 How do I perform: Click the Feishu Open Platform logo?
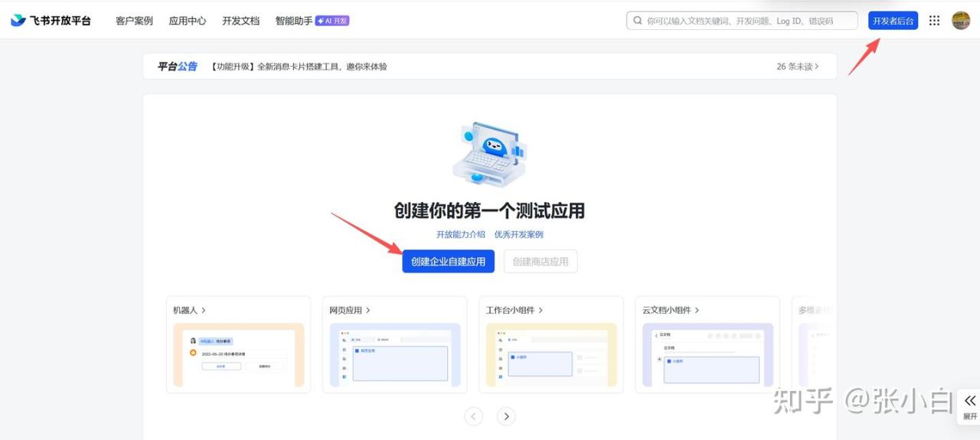51,21
